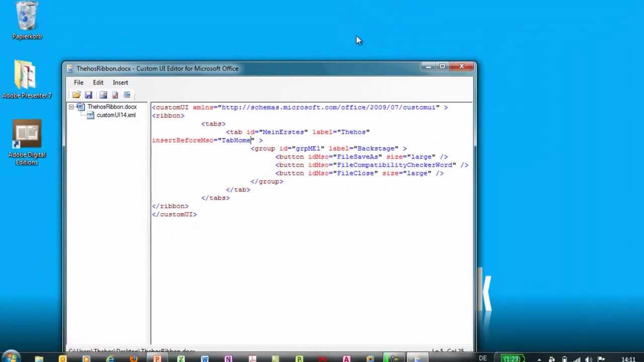Click the customUI14.xml file icon
This screenshot has height=362, width=644.
91,115
